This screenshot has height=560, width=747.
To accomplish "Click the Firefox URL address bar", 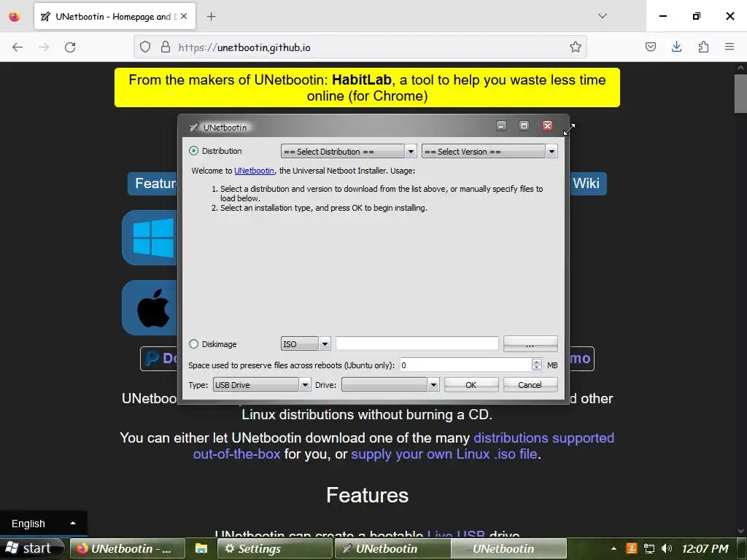I will point(360,47).
